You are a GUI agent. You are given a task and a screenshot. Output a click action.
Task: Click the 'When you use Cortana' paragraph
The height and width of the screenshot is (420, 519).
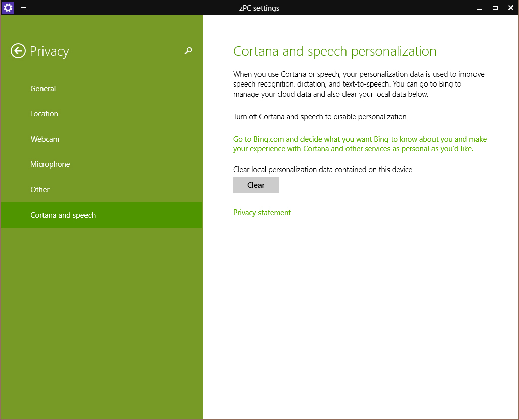click(359, 84)
